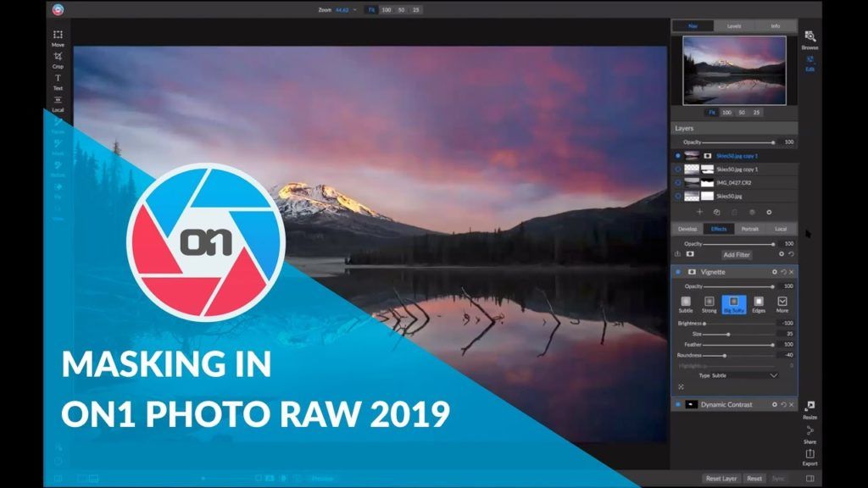Image resolution: width=868 pixels, height=488 pixels.
Task: Click the vignette center placement icon
Action: click(x=681, y=386)
